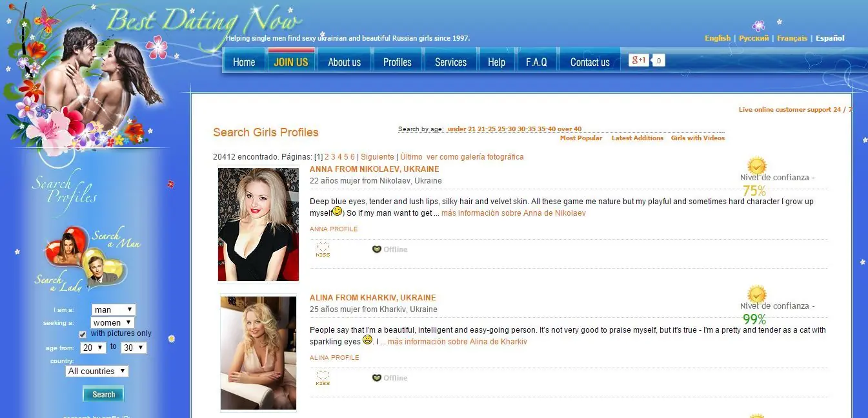This screenshot has width=868, height=418.
Task: Open 'ALINA FROM KHARKIV, UKRAINE' title link
Action: pyautogui.click(x=372, y=298)
